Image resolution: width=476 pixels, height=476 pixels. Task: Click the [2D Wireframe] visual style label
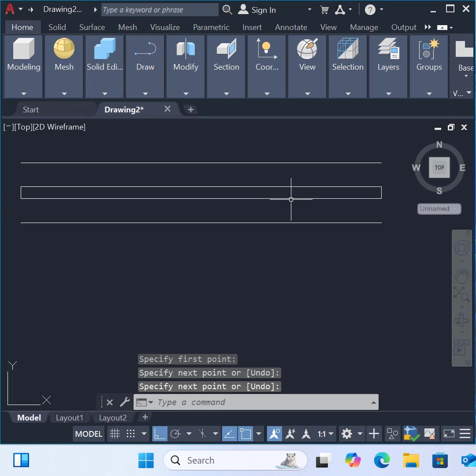coord(59,127)
